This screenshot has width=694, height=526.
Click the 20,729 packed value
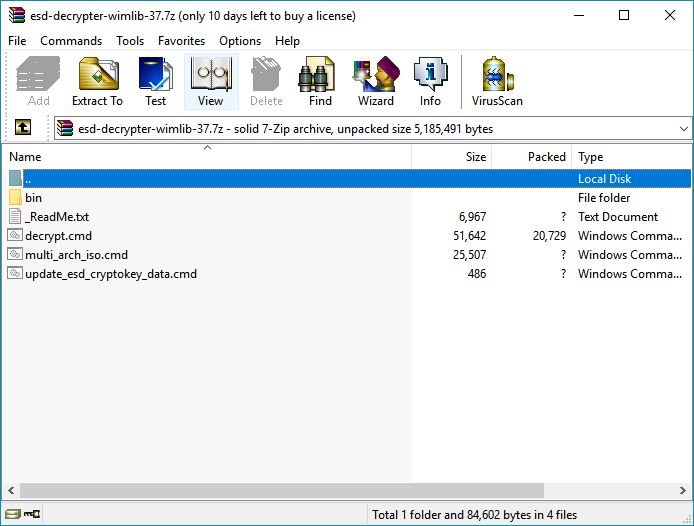pos(549,236)
